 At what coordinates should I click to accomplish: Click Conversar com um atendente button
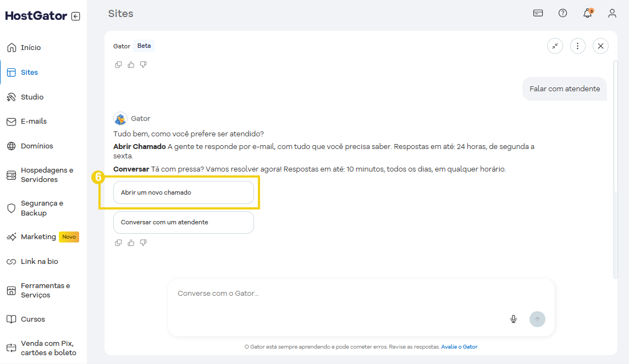pos(183,223)
